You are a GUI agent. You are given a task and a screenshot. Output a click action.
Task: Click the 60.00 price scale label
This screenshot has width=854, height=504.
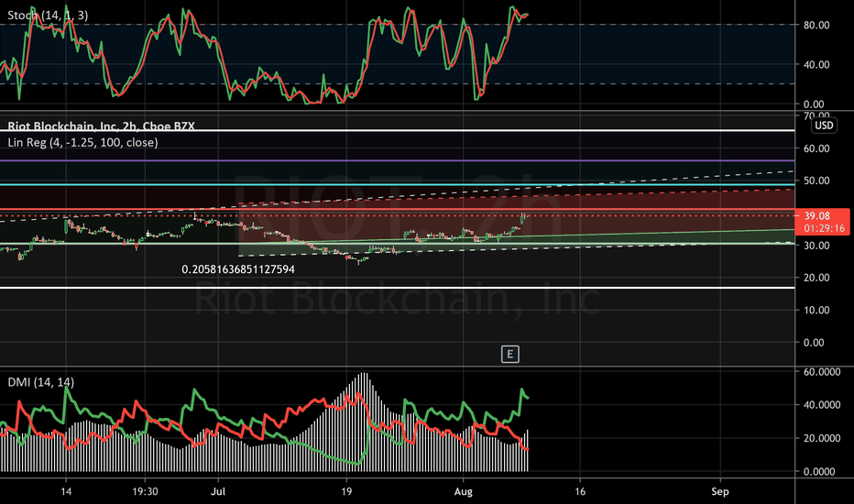[816, 148]
